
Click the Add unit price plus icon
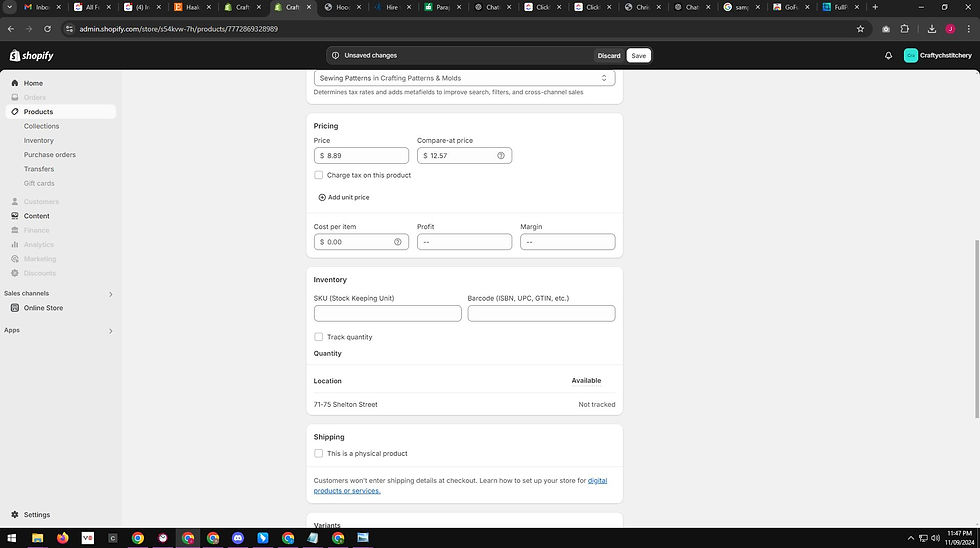pyautogui.click(x=322, y=197)
